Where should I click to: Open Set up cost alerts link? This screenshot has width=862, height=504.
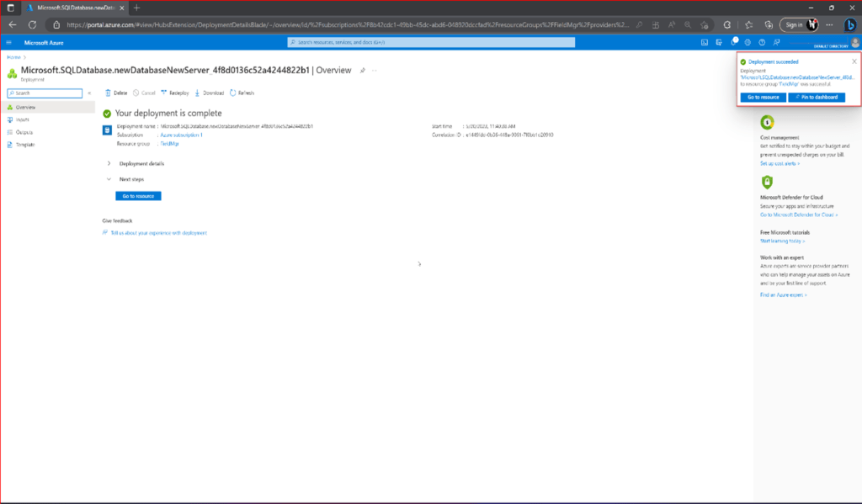pos(780,163)
